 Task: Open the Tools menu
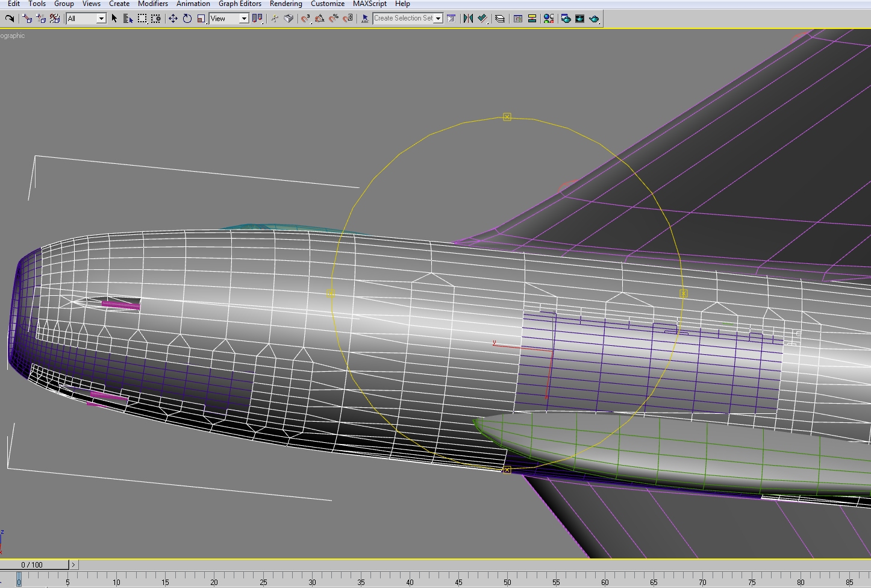(x=37, y=4)
